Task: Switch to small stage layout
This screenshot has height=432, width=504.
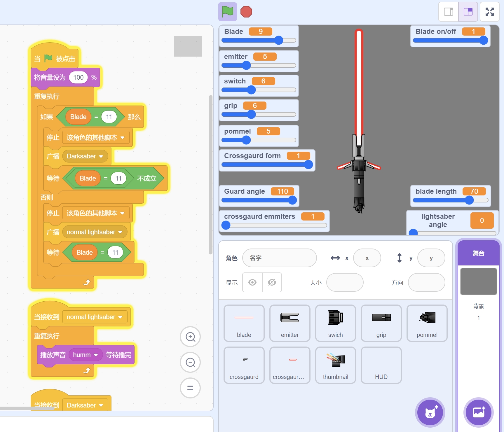Action: point(449,12)
